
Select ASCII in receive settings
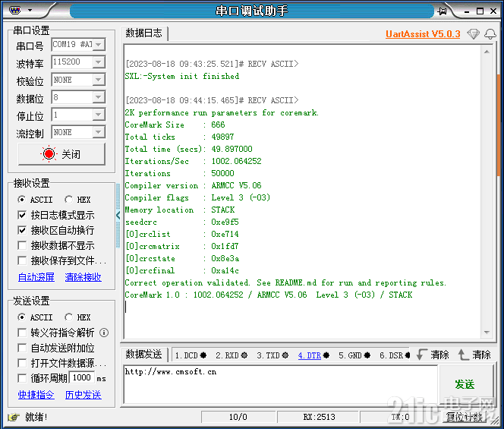[35, 200]
